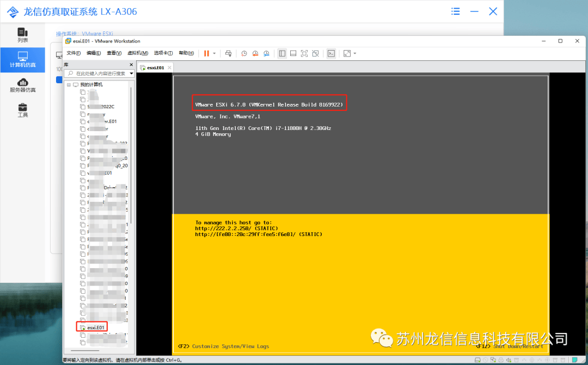Minimize the Longxin LX-A306 window
588x365 pixels.
474,11
